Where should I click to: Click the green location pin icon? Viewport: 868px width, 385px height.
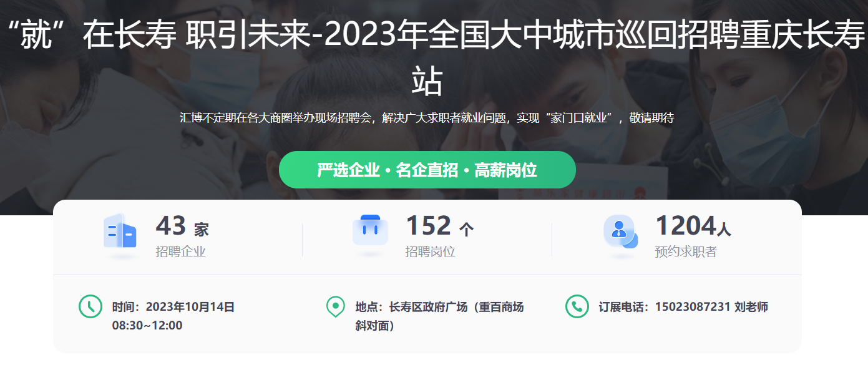[x=336, y=307]
